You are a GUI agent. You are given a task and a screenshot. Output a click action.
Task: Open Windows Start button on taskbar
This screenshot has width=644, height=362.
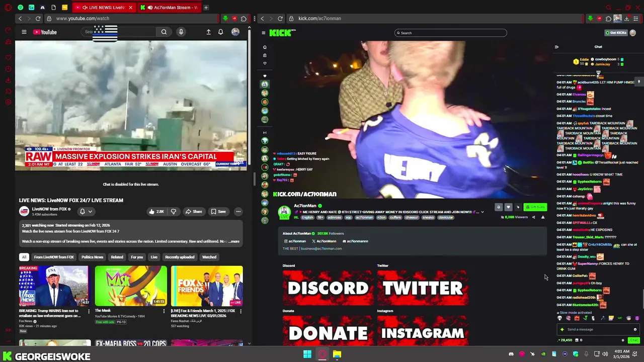[x=307, y=354]
